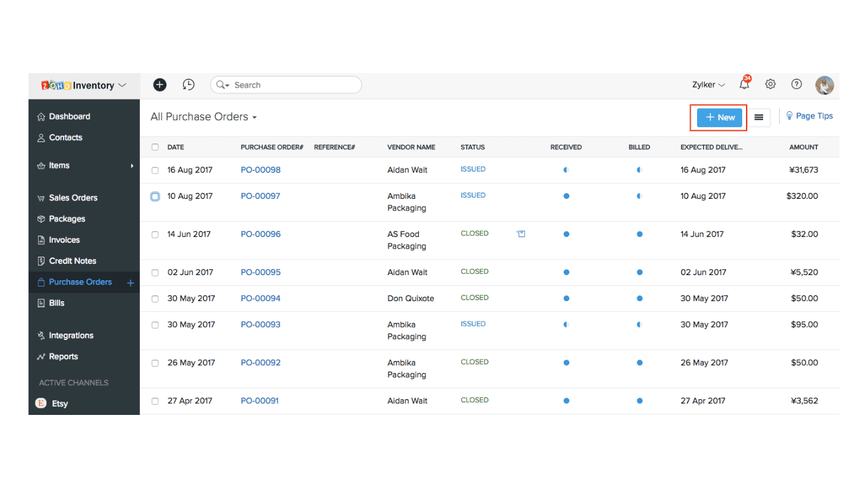Check the box for the PO-00098 row
Screen dimensions: 868x488
(155, 170)
